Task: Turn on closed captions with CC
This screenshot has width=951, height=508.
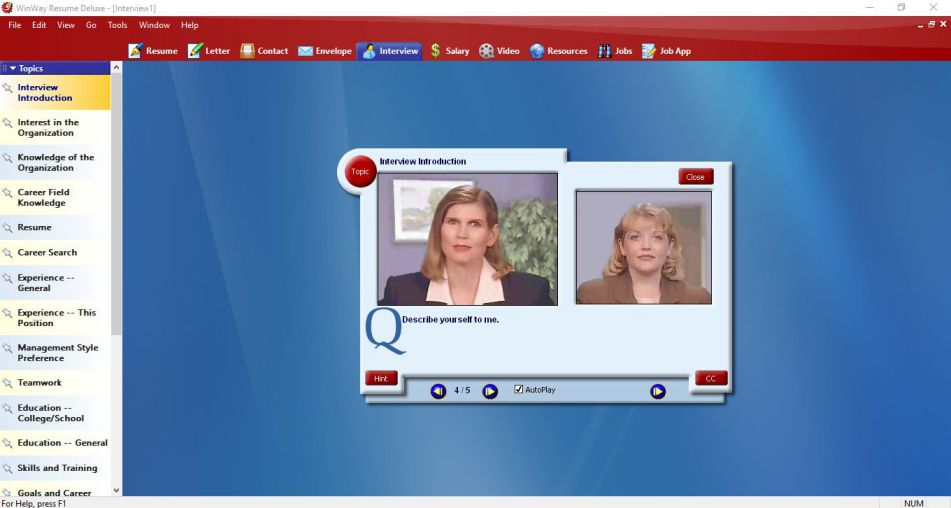Action: [710, 378]
